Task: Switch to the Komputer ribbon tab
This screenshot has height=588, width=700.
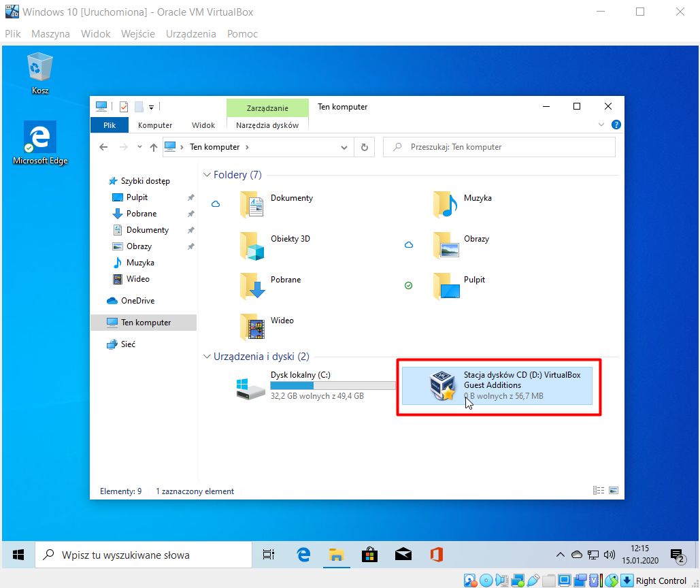Action: pyautogui.click(x=155, y=125)
